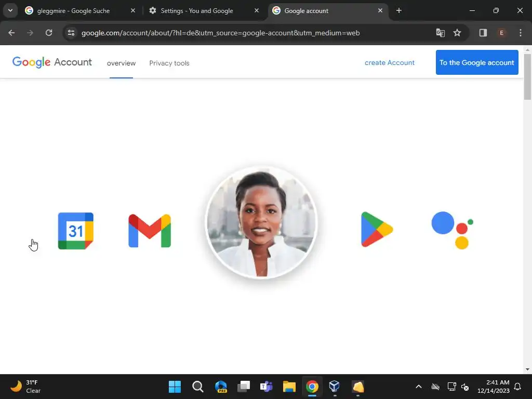This screenshot has width=532, height=399.
Task: Click the profile photo in the center
Action: coord(261,222)
